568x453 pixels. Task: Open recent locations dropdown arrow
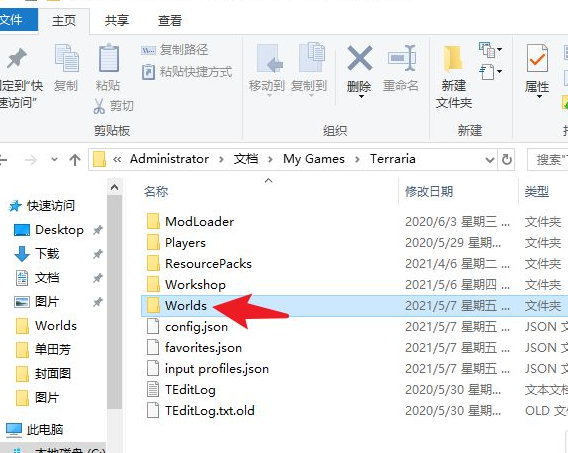point(54,159)
